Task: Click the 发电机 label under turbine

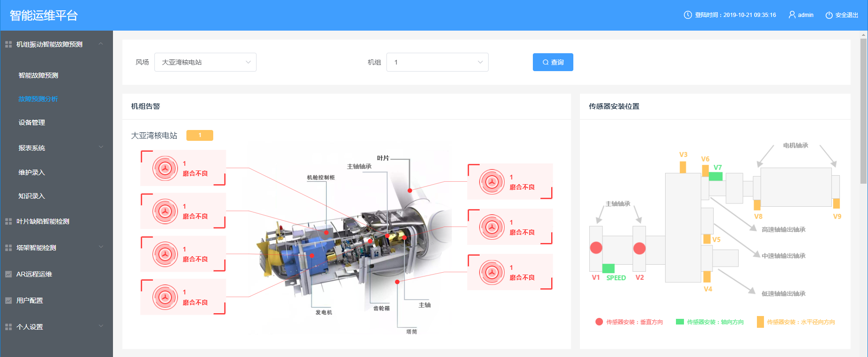Action: coord(324,313)
